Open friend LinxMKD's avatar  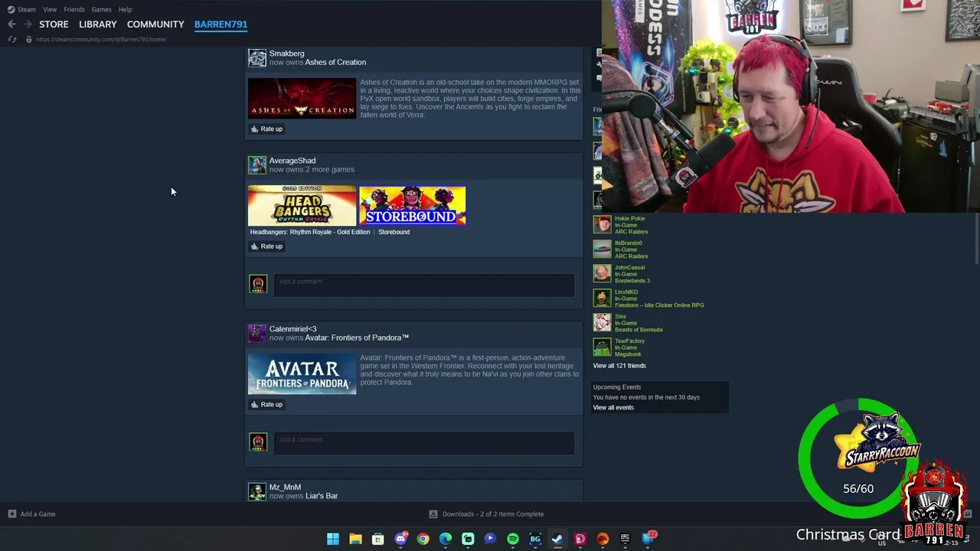pyautogui.click(x=603, y=298)
